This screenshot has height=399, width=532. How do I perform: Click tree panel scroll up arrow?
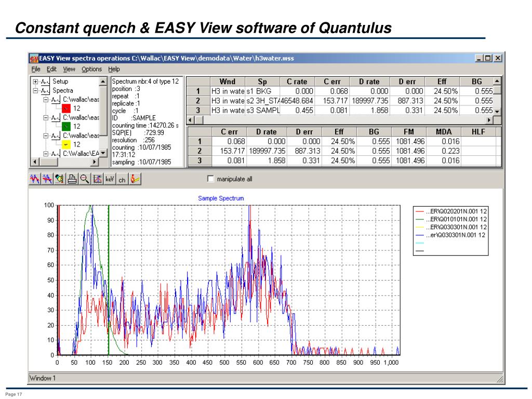tap(103, 82)
